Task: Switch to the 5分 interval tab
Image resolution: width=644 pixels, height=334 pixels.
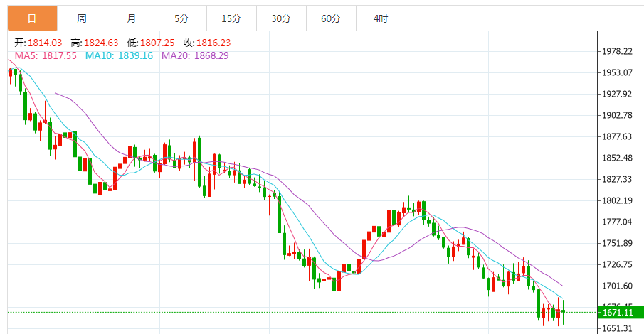Action: (181, 18)
